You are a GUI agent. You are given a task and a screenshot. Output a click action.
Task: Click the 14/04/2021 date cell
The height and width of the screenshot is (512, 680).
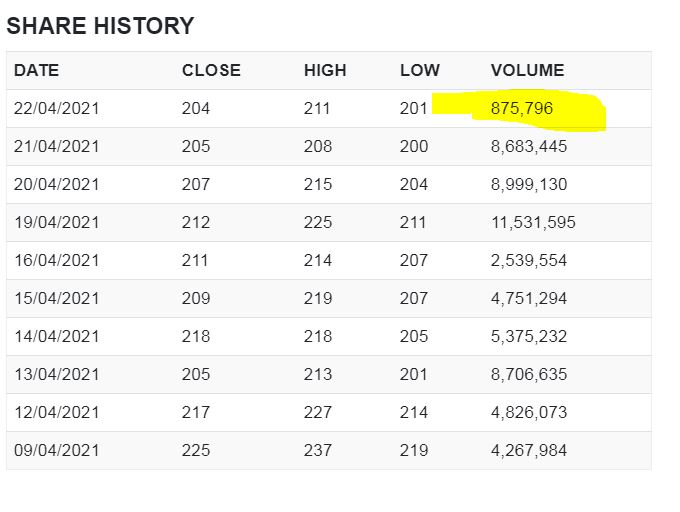[x=57, y=336]
